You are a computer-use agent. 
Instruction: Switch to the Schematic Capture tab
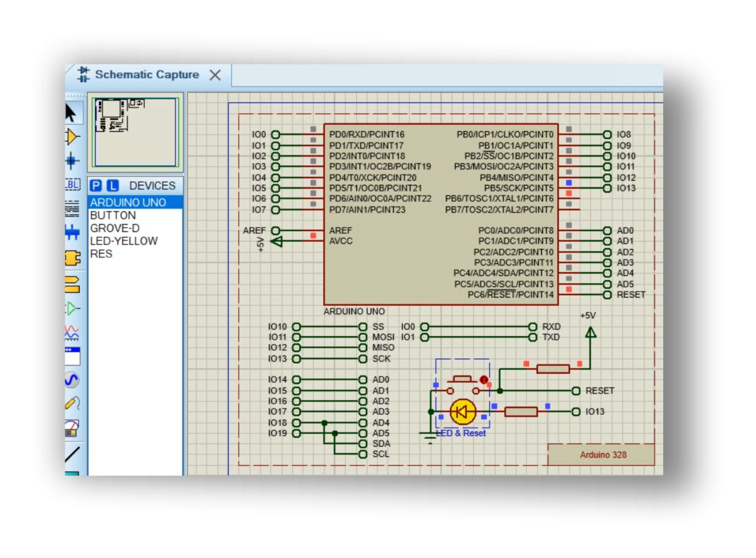pos(147,75)
